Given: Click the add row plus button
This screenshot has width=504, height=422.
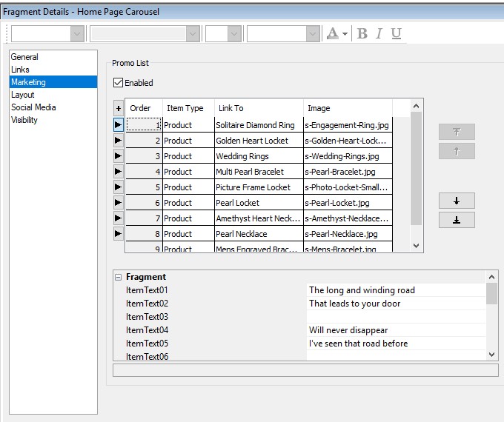Looking at the screenshot, I should 119,108.
